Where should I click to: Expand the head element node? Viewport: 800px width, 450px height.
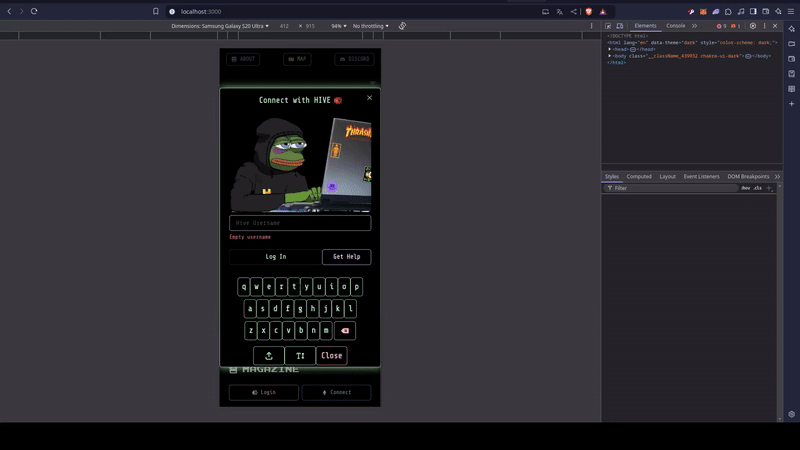610,49
